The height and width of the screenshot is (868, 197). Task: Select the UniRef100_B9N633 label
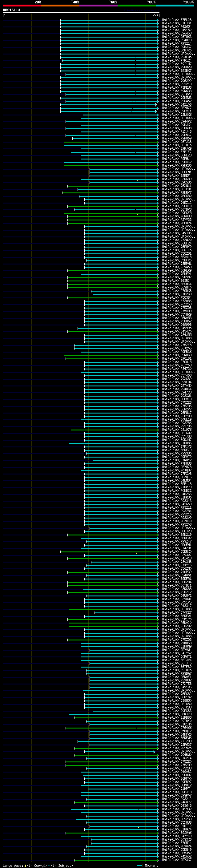(x=177, y=91)
